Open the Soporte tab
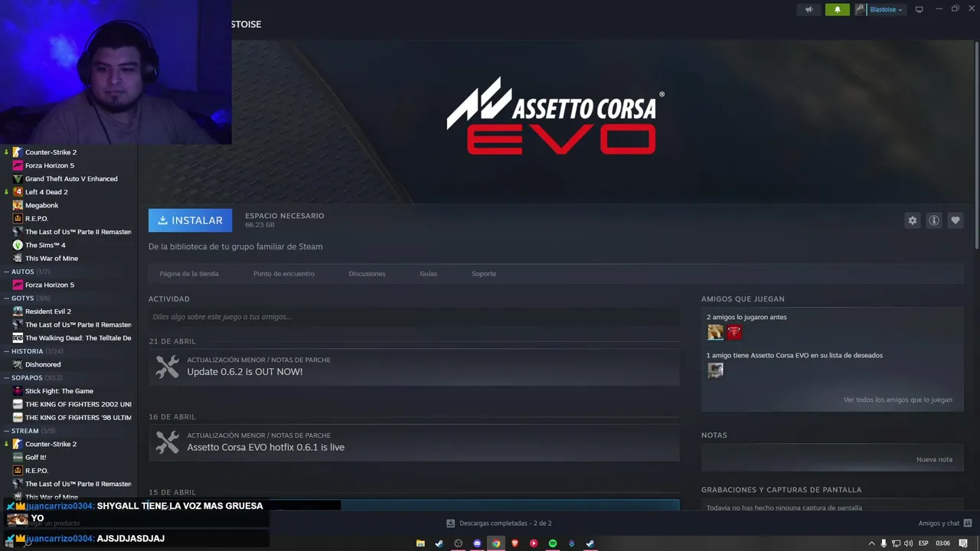 coord(484,274)
